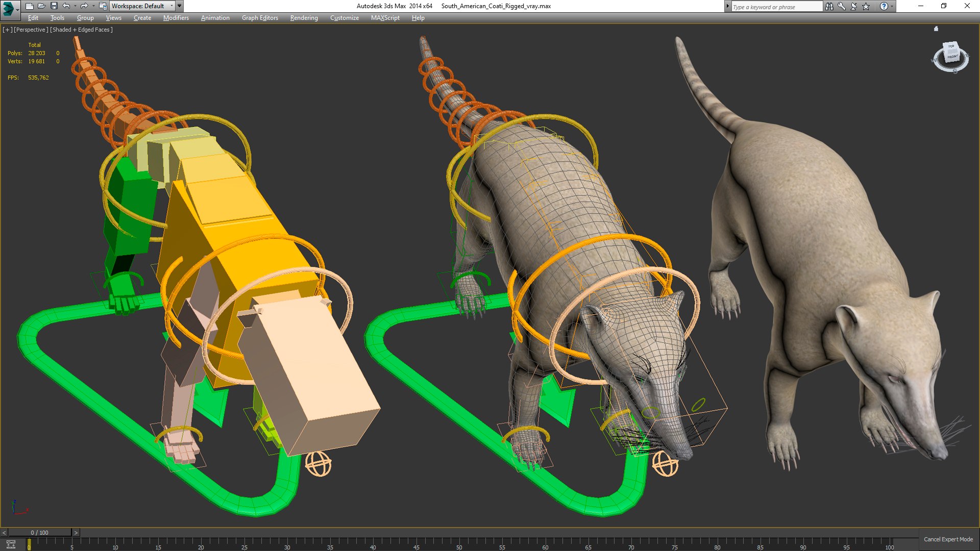Click the binoculars search icon
This screenshot has height=551, width=980.
(829, 6)
